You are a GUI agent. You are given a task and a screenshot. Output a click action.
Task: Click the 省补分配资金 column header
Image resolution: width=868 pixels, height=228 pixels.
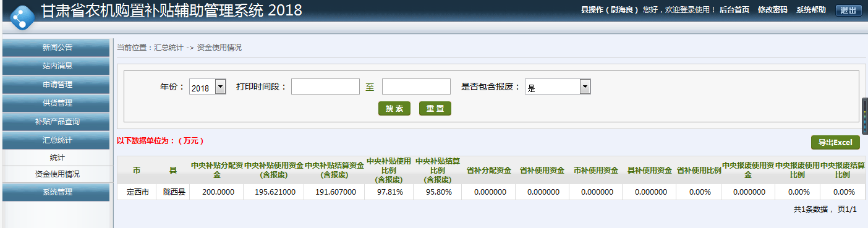(x=488, y=170)
